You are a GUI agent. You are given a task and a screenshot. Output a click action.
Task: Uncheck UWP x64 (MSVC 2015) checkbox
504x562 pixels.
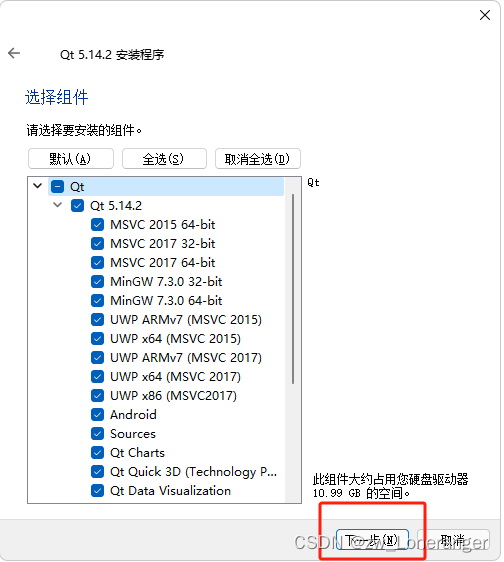tap(98, 339)
